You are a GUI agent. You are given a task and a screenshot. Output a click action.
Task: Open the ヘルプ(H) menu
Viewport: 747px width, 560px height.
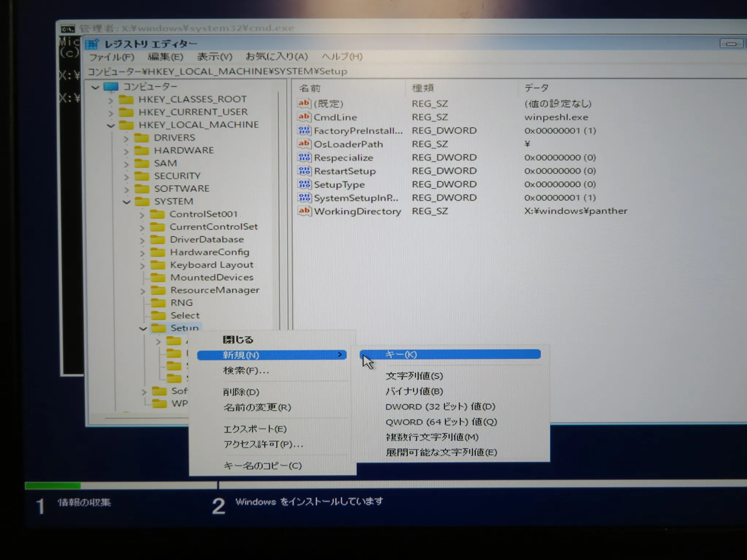pyautogui.click(x=342, y=57)
